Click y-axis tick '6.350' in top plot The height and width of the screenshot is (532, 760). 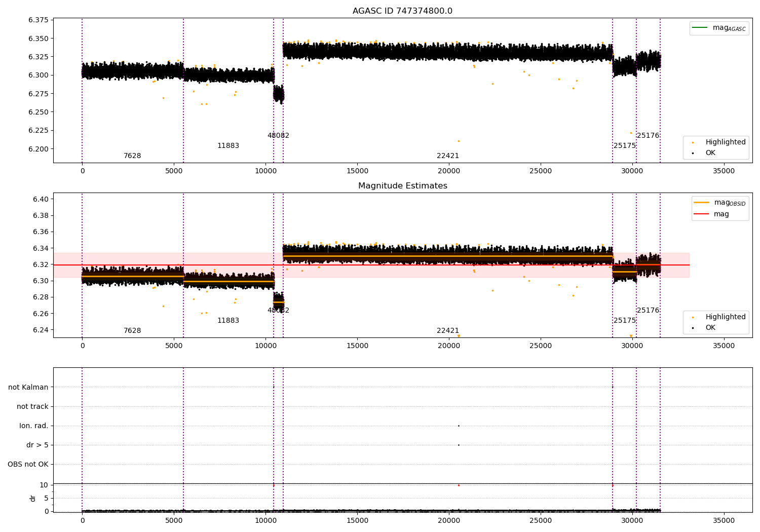(x=39, y=39)
